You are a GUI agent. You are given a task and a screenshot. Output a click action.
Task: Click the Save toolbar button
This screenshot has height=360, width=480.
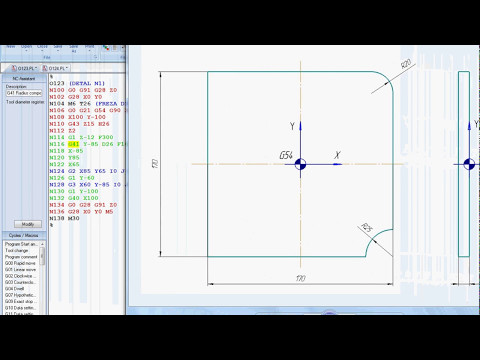point(58,48)
